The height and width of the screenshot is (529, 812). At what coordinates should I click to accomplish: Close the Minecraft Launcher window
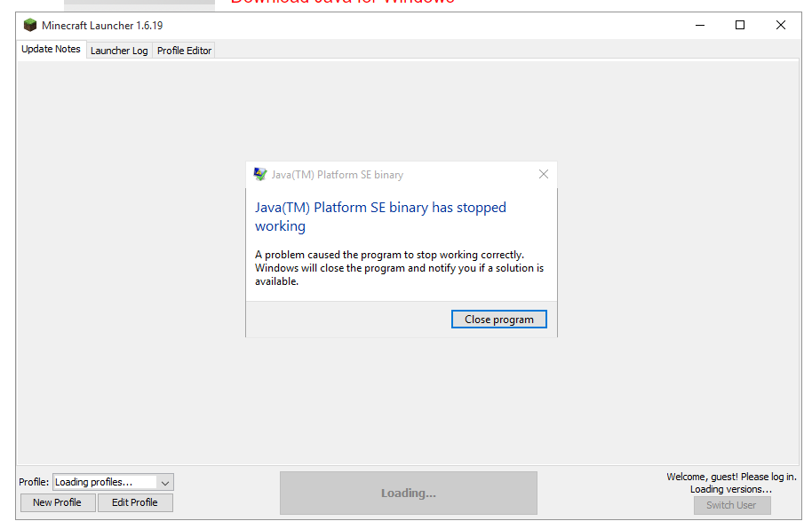(780, 25)
